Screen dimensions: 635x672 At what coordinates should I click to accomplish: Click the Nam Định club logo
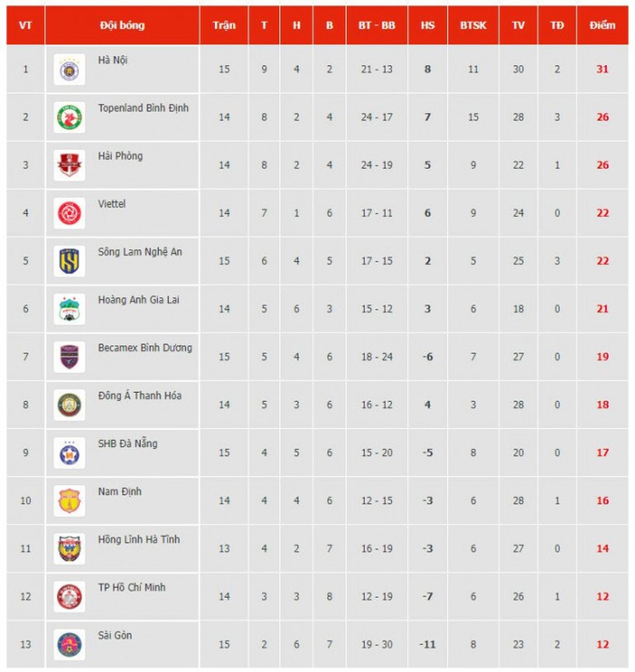click(x=69, y=501)
